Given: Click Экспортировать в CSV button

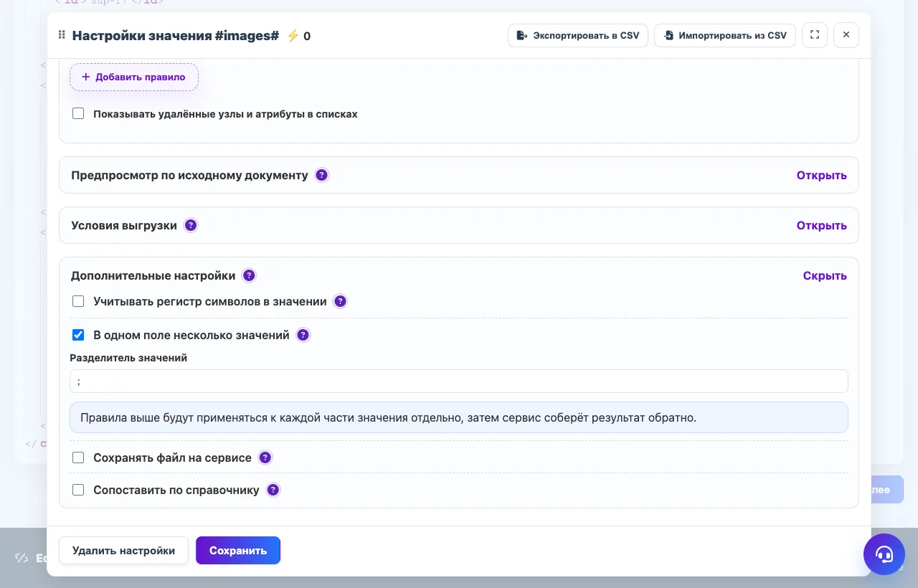Looking at the screenshot, I should (578, 35).
